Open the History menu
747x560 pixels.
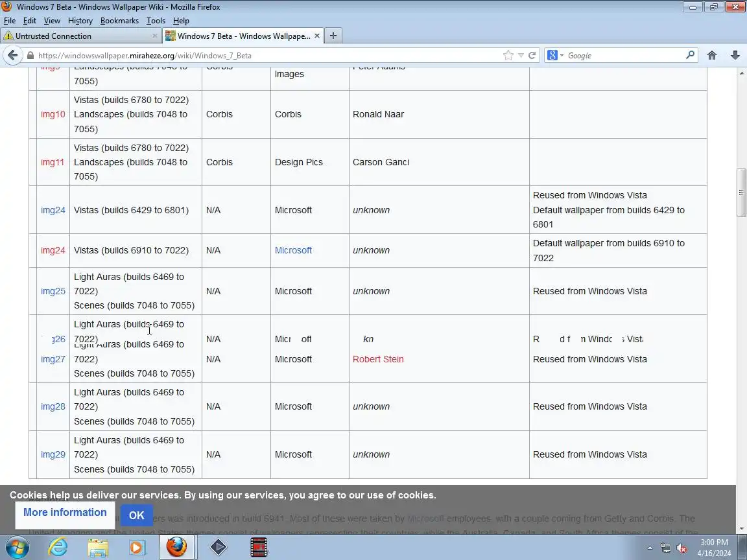point(80,21)
